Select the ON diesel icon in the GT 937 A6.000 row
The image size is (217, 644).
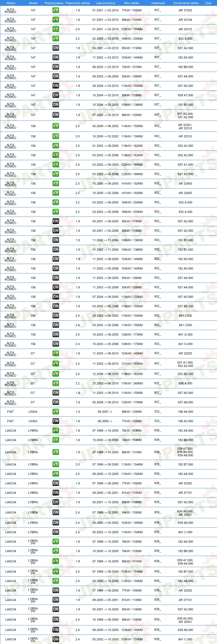point(55,402)
